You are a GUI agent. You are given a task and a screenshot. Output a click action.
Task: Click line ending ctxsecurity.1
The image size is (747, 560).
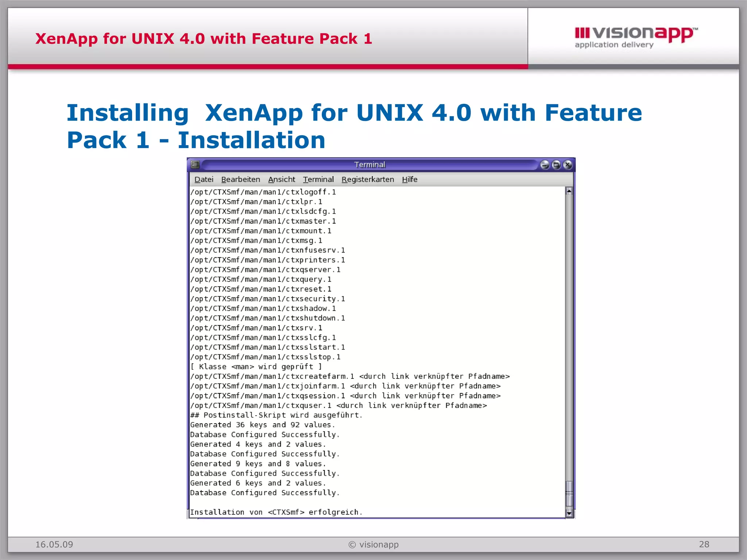pos(268,299)
